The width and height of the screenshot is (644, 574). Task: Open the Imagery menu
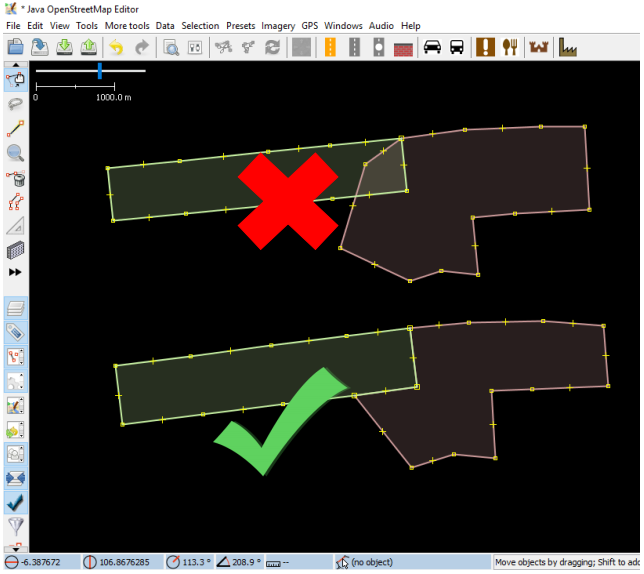[x=278, y=25]
